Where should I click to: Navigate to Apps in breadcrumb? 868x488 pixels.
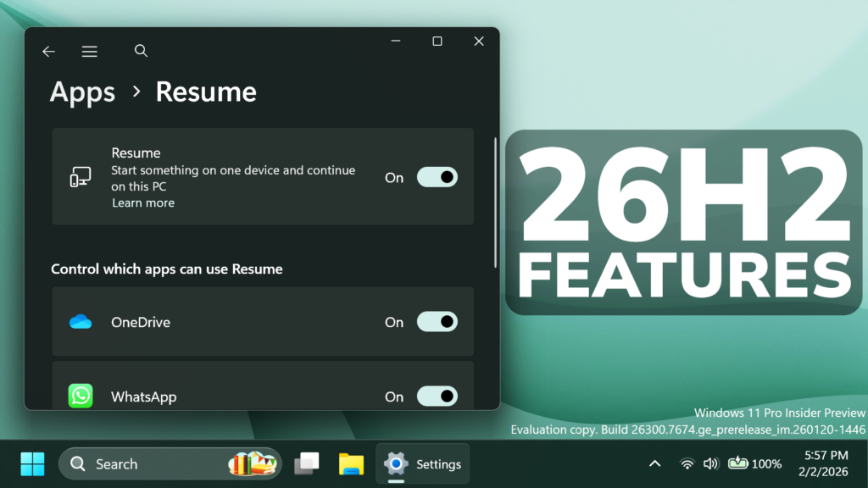(82, 92)
